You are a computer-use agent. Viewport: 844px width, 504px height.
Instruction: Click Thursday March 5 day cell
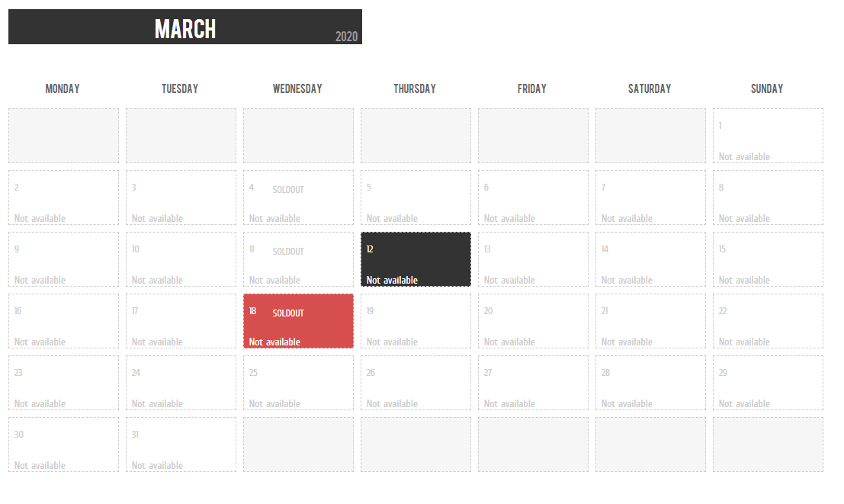[x=416, y=197]
